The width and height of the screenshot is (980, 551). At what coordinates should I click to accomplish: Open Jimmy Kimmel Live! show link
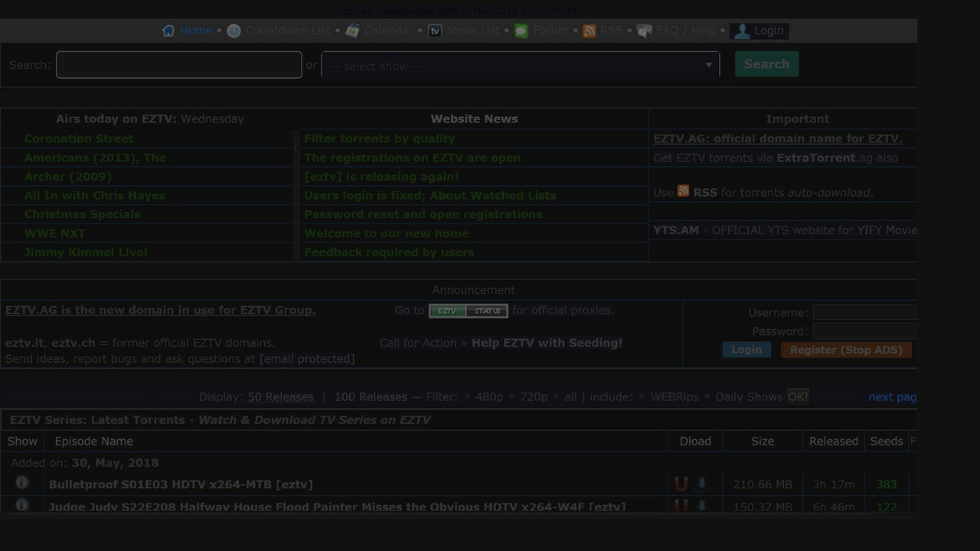(86, 252)
